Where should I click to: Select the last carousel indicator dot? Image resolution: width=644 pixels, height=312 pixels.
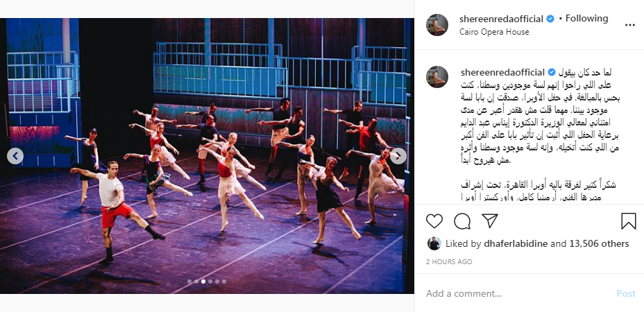(x=224, y=281)
